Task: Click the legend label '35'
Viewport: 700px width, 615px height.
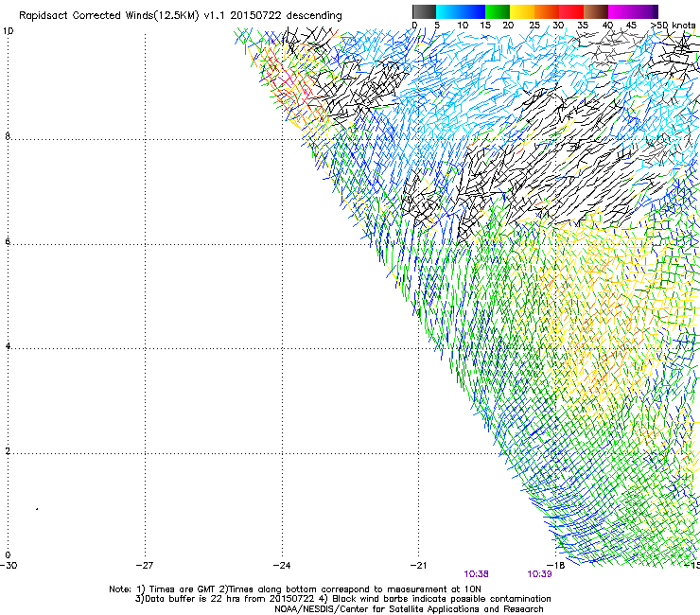Action: coord(583,26)
